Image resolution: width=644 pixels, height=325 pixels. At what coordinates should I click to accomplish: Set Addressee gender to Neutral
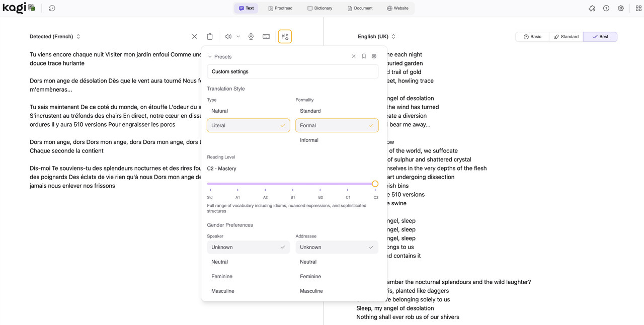coord(337,262)
